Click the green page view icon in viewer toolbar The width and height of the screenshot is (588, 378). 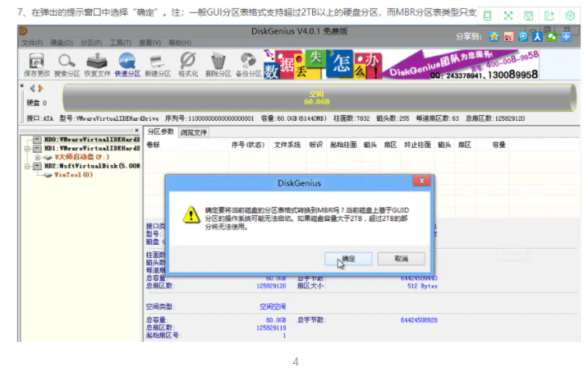487,16
